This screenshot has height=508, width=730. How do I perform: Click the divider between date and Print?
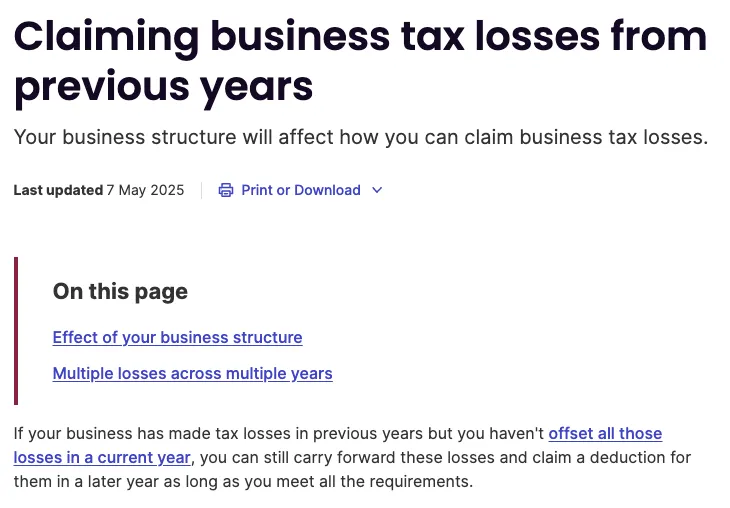[202, 190]
